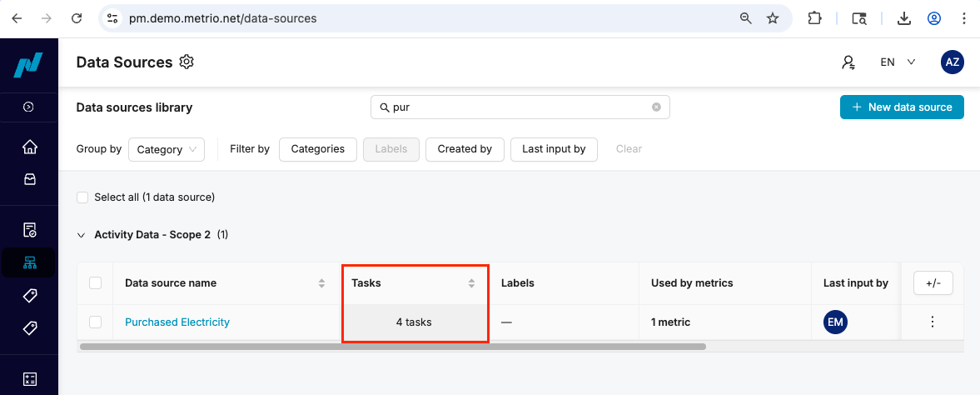Click the browser forward arrow
980x395 pixels.
(47, 18)
